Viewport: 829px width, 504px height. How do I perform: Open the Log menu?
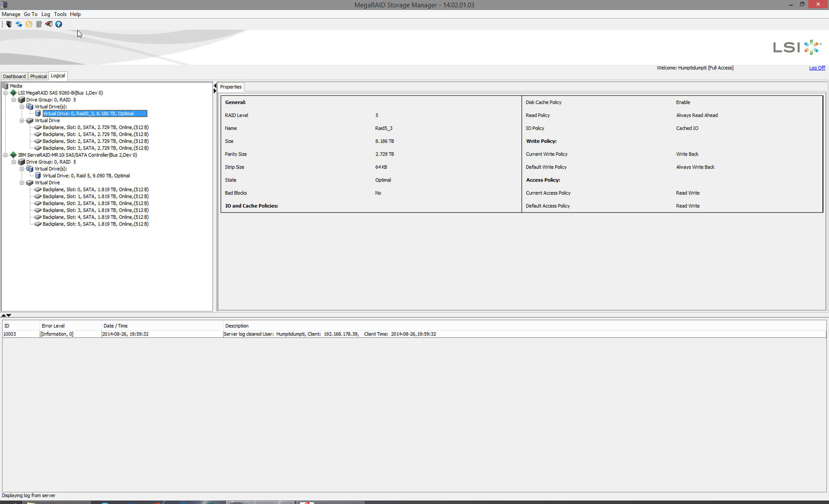click(x=46, y=14)
